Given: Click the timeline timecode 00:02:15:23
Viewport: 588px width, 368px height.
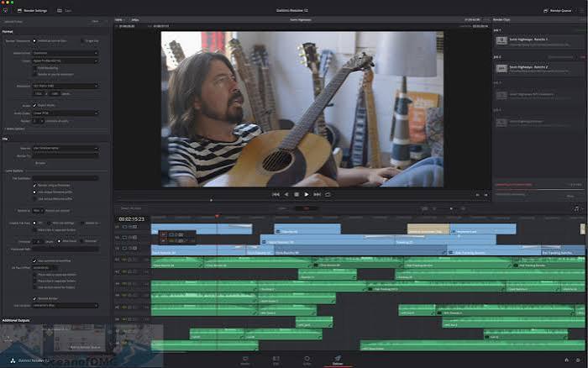Looking at the screenshot, I should click(x=131, y=219).
